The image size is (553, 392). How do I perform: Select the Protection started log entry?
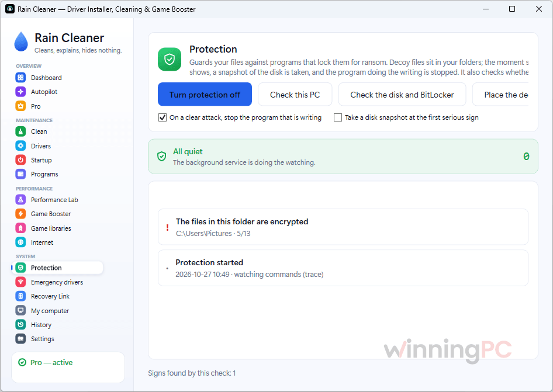tap(343, 268)
